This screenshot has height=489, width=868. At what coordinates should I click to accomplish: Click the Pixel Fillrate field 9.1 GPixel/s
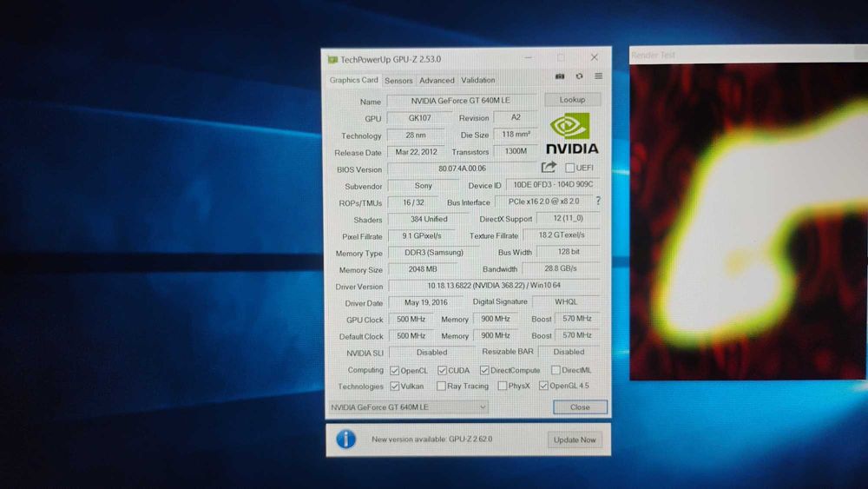point(421,236)
